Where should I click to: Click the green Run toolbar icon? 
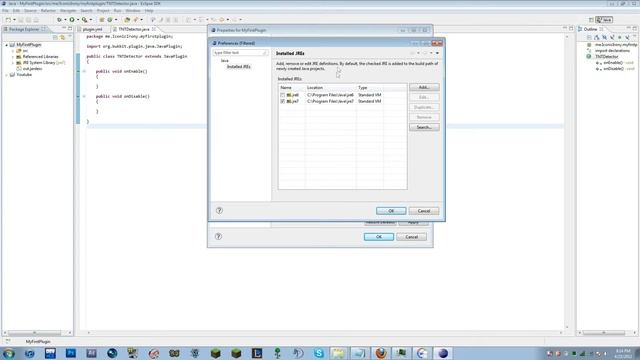(x=72, y=20)
